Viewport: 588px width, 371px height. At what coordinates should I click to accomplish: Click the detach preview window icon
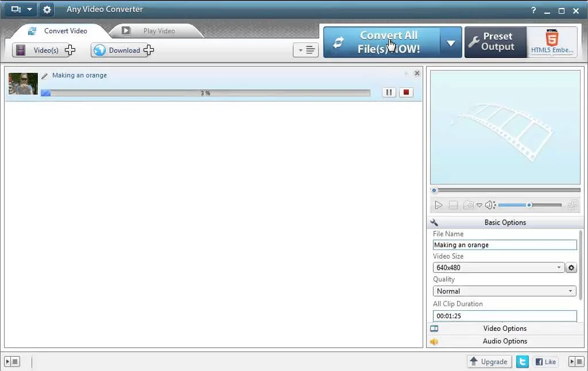[x=573, y=205]
